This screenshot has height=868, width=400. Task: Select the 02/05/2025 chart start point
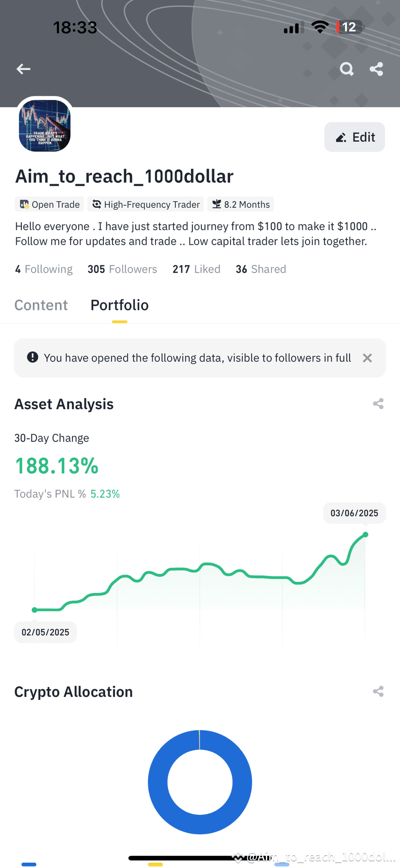(34, 610)
